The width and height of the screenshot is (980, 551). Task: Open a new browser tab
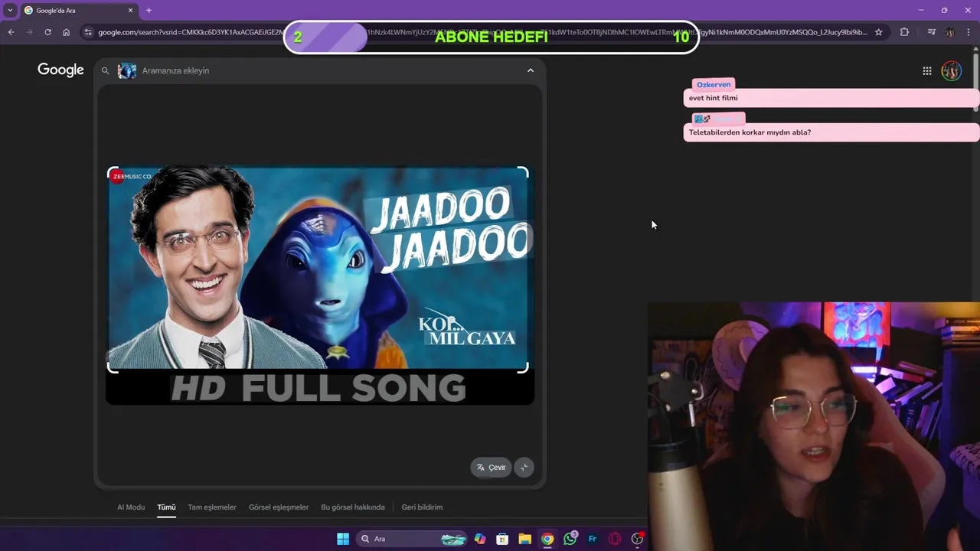[149, 10]
